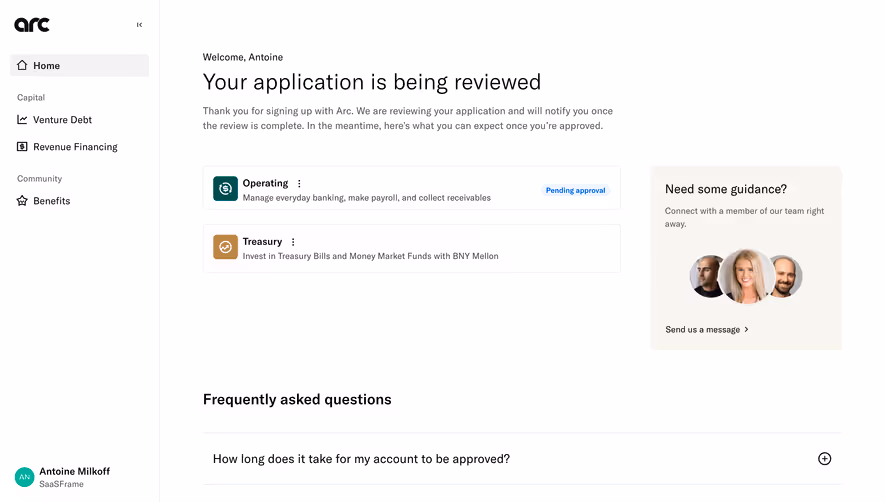The image size is (885, 502).
Task: Click the orange Treasury account icon
Action: point(225,247)
